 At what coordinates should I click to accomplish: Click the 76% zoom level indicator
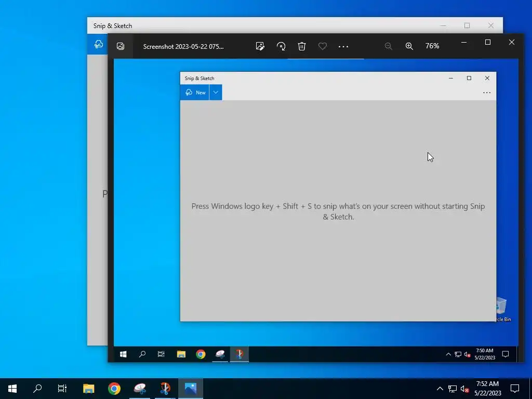click(x=432, y=46)
